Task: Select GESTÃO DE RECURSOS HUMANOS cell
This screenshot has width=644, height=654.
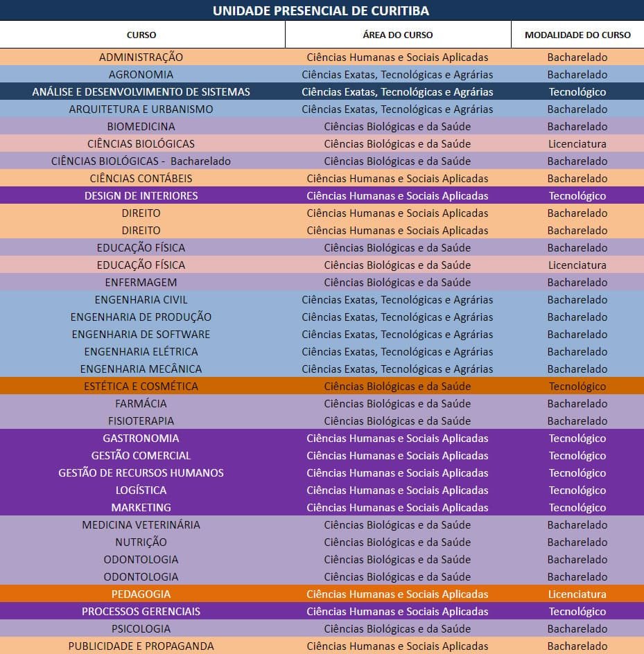Action: [x=141, y=473]
